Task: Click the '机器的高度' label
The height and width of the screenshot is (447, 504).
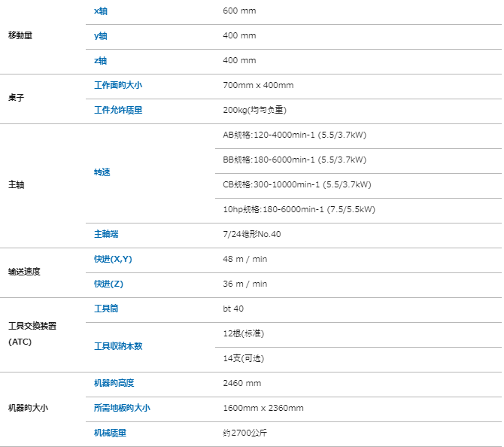Action: 114,383
